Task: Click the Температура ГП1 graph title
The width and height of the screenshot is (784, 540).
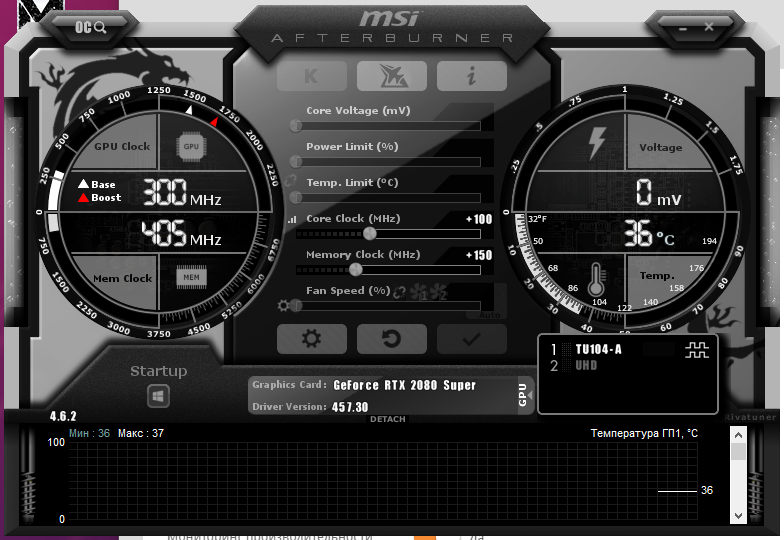Action: [x=644, y=433]
